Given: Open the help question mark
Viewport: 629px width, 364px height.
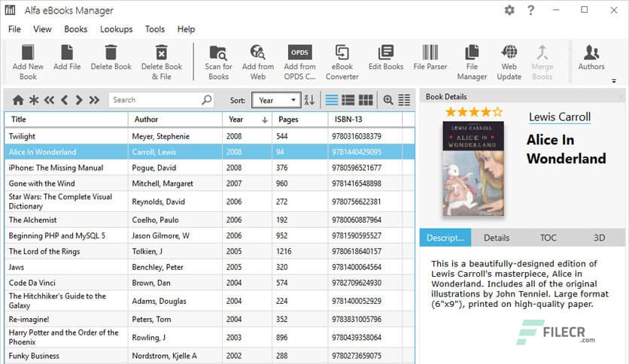Looking at the screenshot, I should point(530,10).
